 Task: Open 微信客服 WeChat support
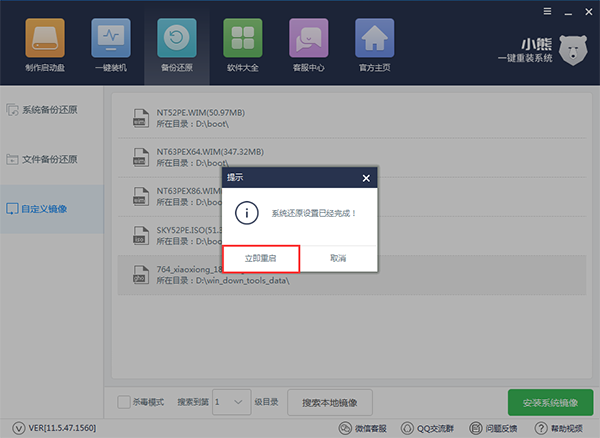[x=362, y=428]
